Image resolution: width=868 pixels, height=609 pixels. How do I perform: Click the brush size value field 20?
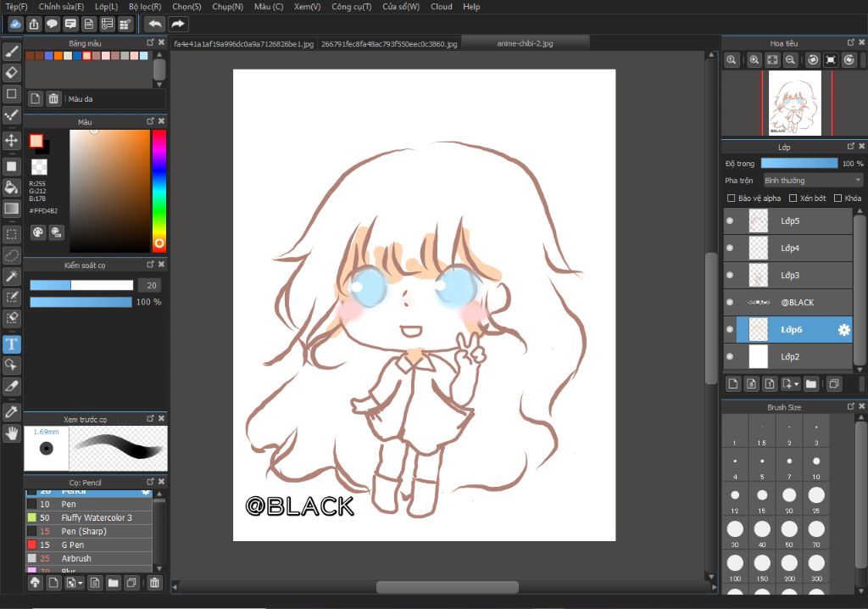151,285
